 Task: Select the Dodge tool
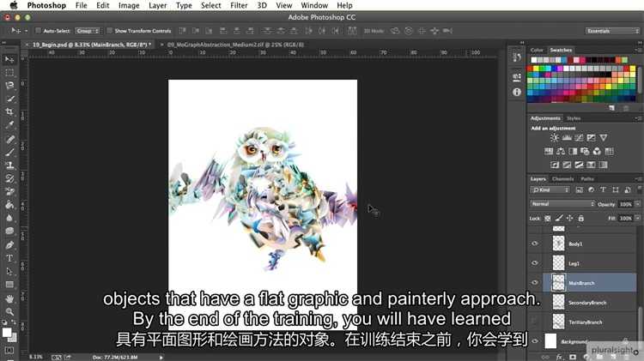click(x=9, y=231)
